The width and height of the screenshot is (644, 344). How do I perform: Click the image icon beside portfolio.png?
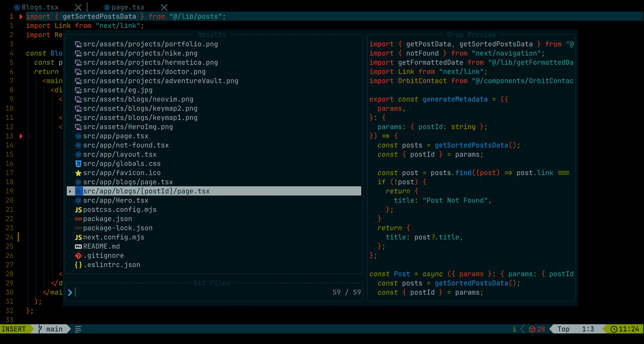coord(78,44)
